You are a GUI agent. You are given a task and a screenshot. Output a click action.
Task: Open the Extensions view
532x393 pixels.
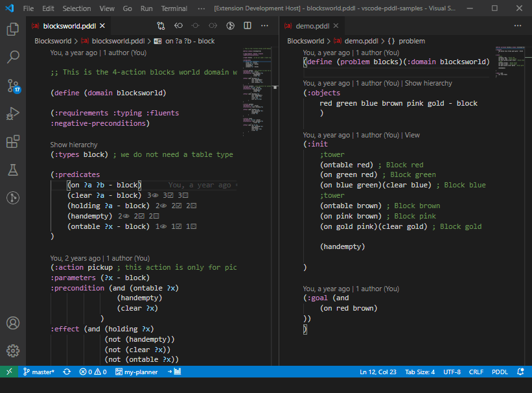coord(12,142)
